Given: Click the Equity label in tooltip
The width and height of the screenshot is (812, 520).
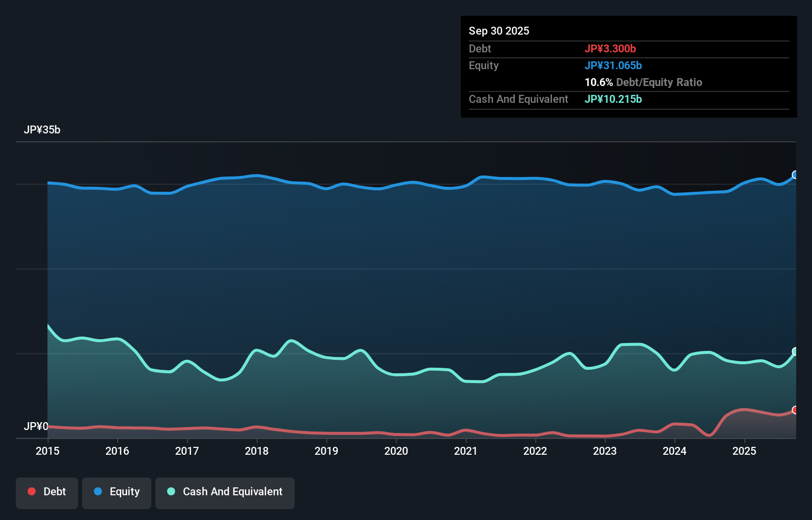Looking at the screenshot, I should click(484, 65).
